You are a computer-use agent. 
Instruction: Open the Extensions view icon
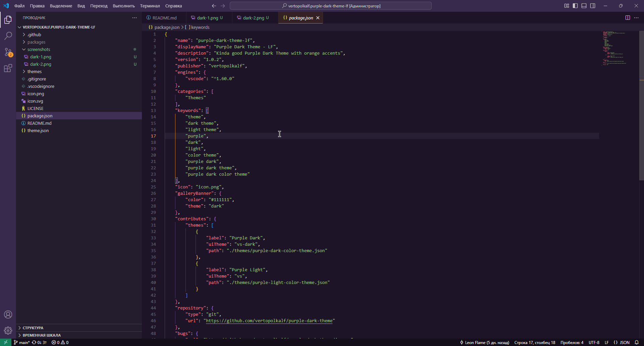tap(8, 68)
